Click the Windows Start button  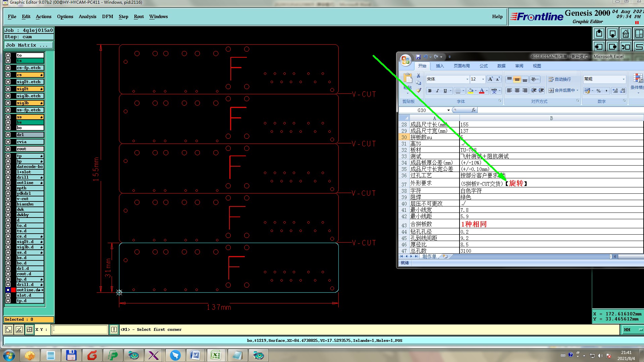(9, 355)
